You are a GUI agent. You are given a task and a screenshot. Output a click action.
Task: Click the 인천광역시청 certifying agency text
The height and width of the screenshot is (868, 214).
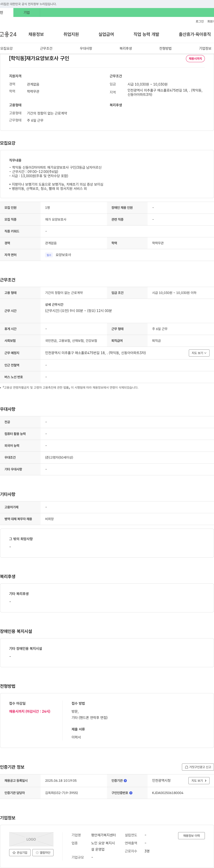click(161, 780)
